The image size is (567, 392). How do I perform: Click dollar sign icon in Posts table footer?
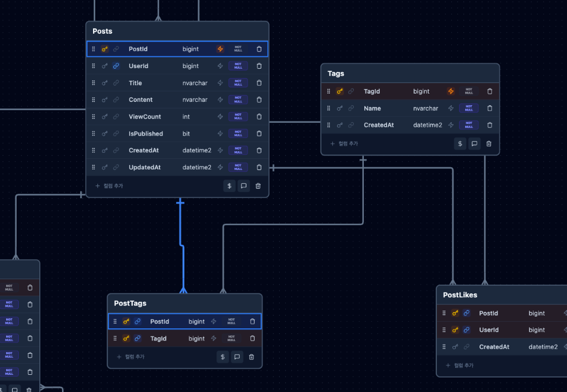(x=230, y=186)
